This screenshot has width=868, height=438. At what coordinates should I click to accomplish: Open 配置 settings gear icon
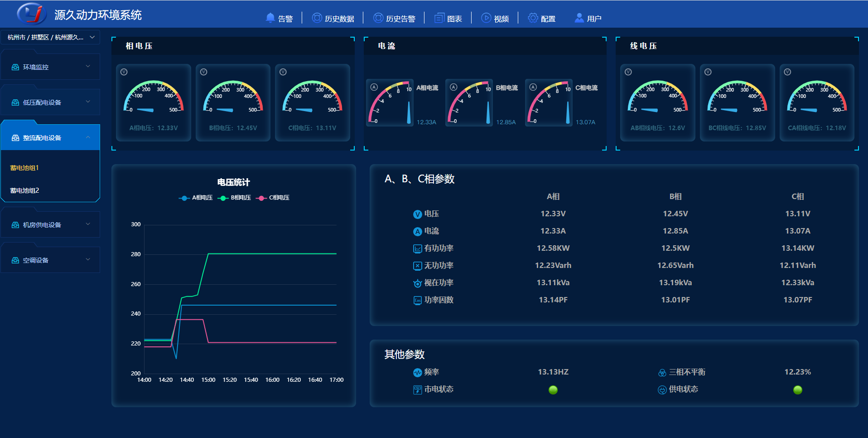coord(533,18)
